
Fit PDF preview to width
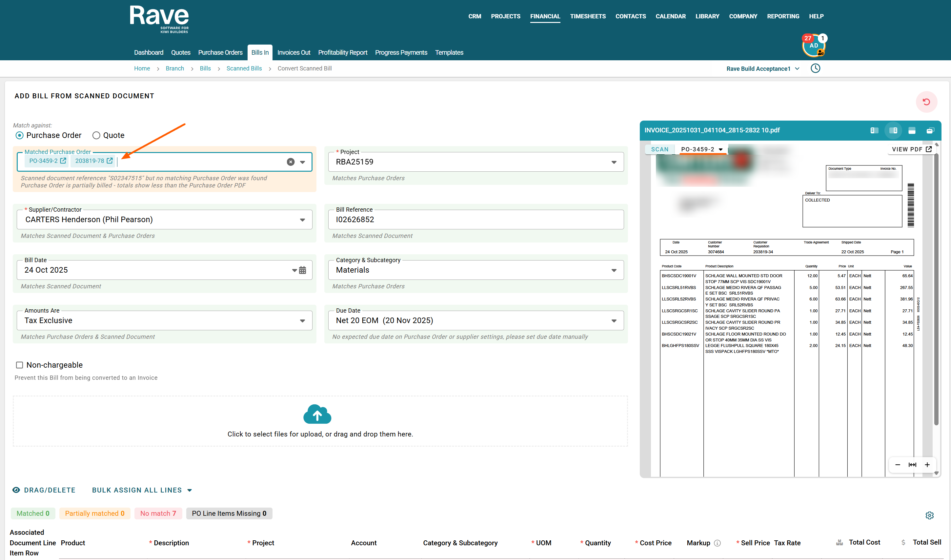(x=913, y=465)
